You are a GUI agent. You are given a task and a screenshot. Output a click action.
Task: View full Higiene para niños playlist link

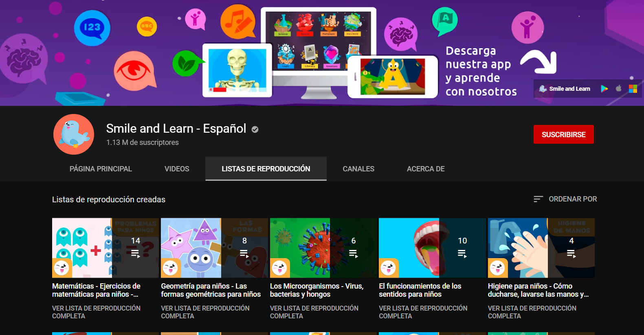point(532,312)
